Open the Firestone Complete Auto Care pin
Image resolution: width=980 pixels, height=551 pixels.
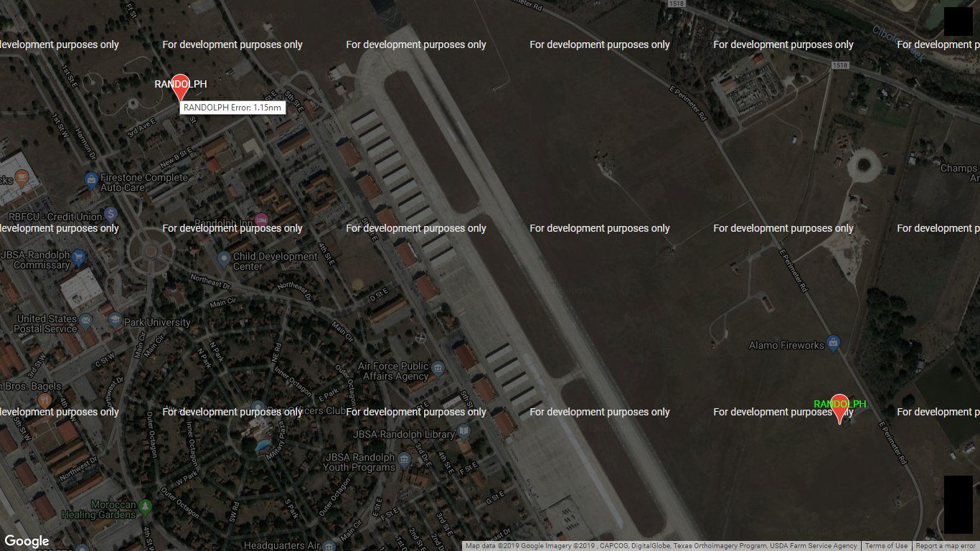(91, 179)
